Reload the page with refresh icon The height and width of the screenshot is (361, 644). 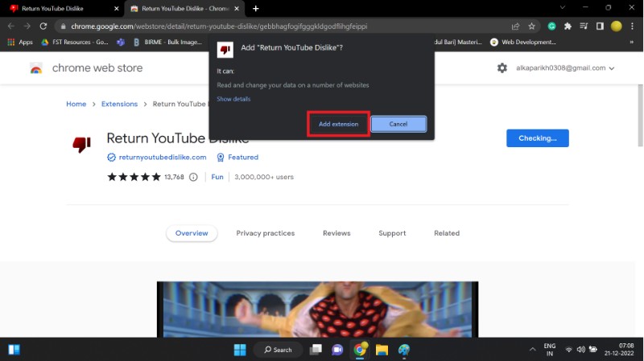(43, 27)
